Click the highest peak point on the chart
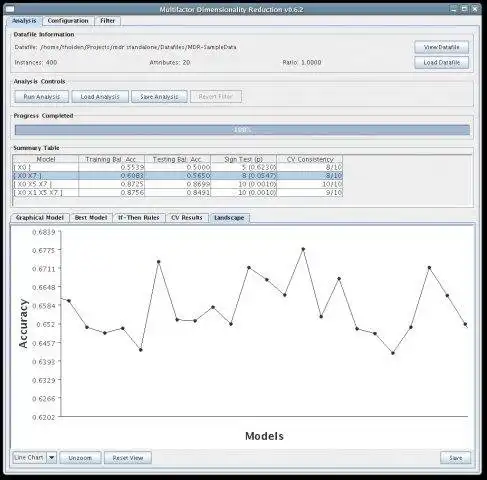 303,249
